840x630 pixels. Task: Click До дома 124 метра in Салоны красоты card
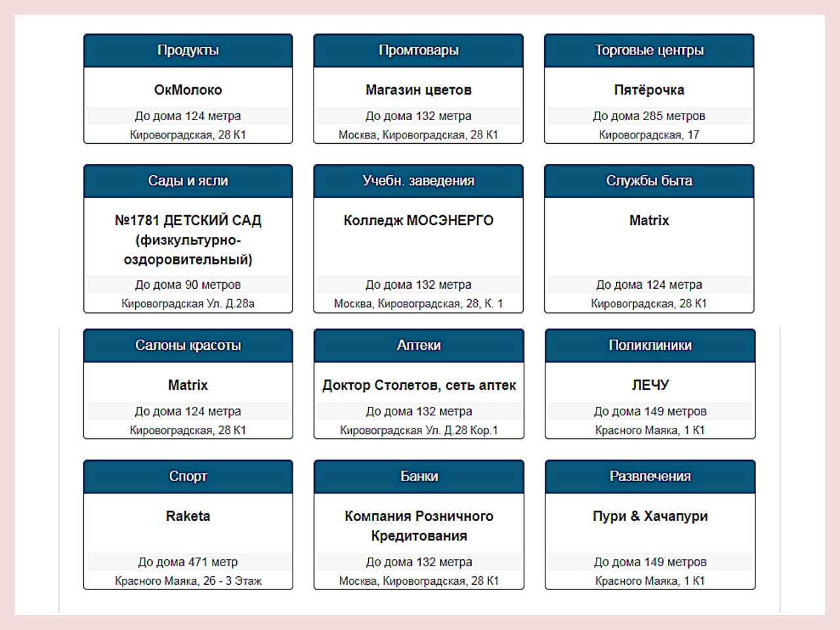[188, 411]
